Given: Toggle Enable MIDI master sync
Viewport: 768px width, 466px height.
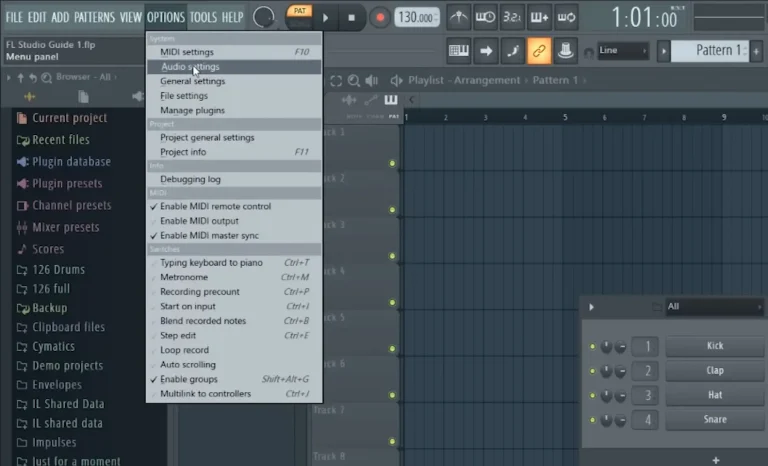Looking at the screenshot, I should [x=234, y=236].
